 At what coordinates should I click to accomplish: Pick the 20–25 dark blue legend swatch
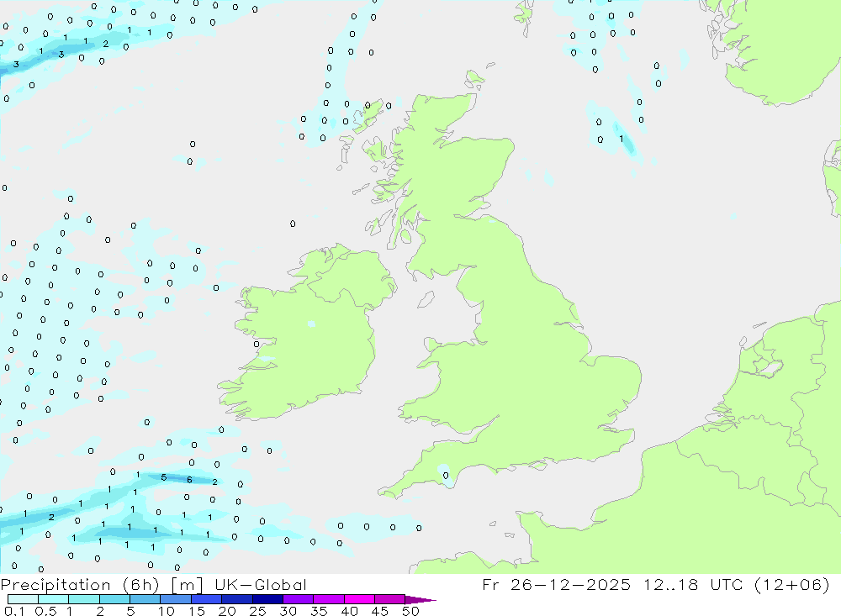coord(237,599)
